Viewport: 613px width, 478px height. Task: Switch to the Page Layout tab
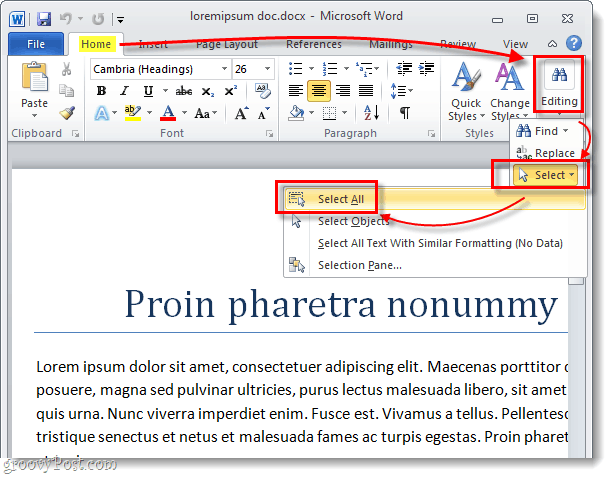(227, 44)
